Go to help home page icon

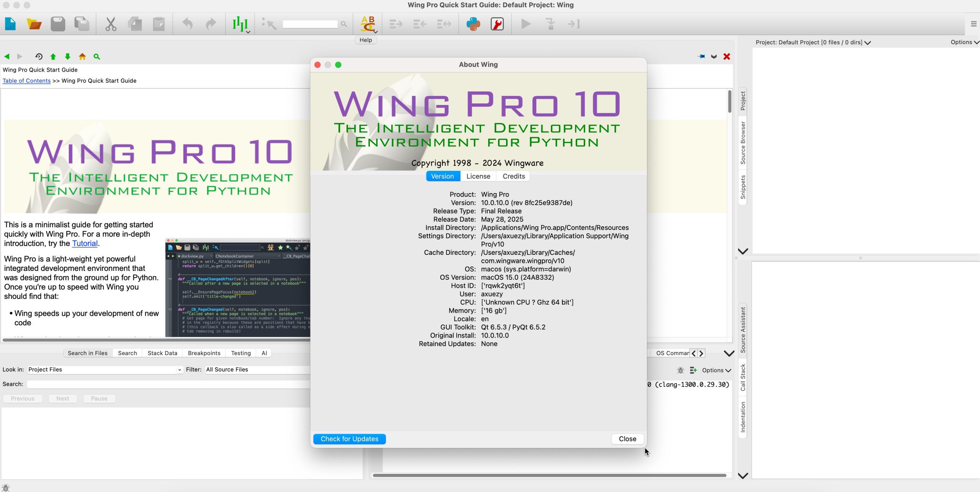click(x=82, y=57)
